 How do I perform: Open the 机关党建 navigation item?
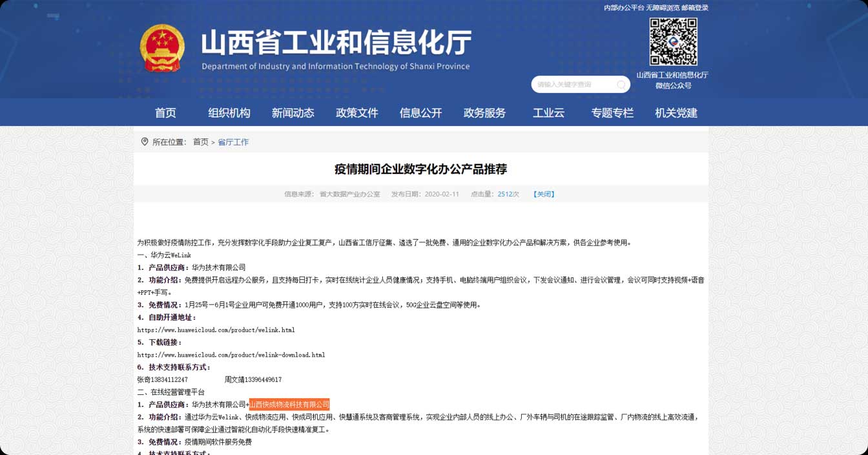[x=676, y=112]
